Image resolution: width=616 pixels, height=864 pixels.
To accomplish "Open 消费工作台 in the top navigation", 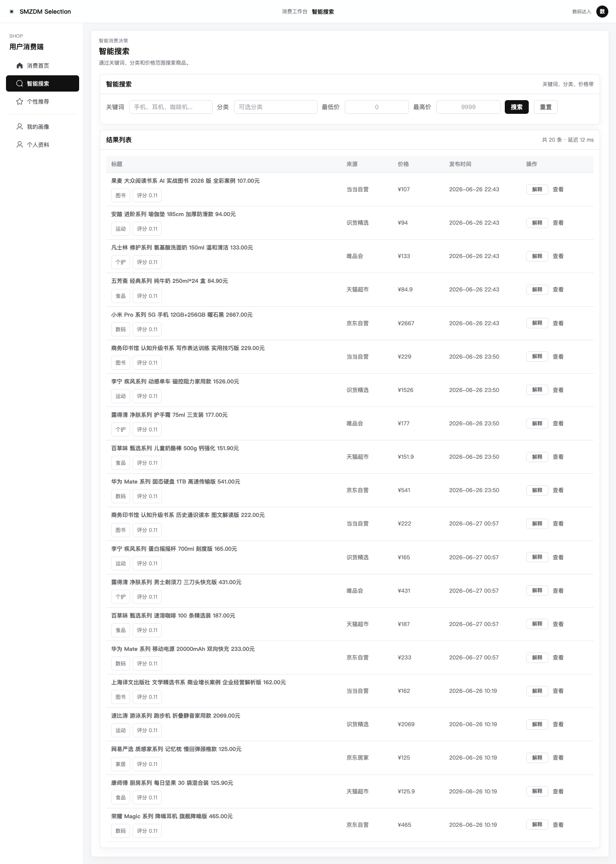I will 294,12.
